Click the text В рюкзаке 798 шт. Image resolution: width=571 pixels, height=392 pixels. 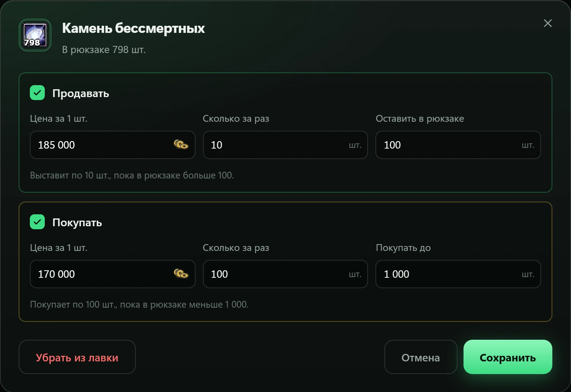point(104,50)
